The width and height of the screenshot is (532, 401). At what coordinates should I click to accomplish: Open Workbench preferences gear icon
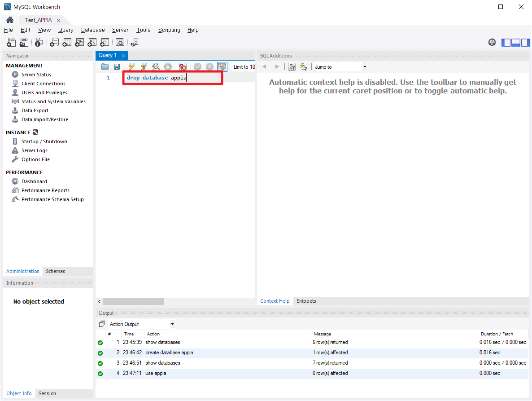point(492,42)
